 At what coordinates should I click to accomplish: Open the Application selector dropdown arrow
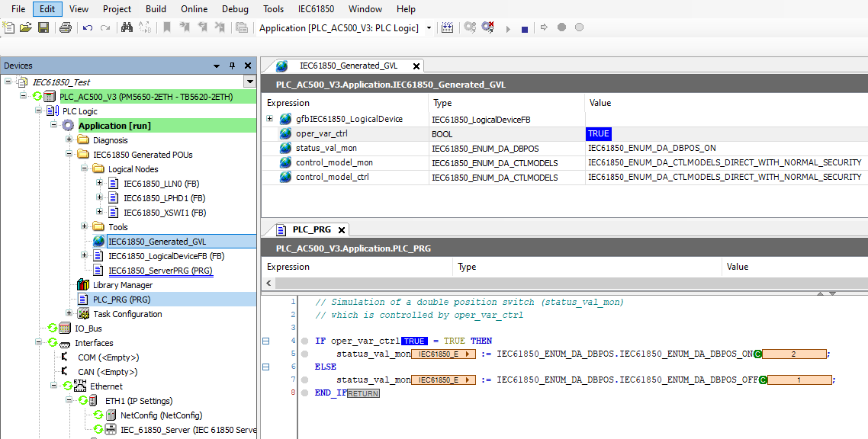[429, 28]
